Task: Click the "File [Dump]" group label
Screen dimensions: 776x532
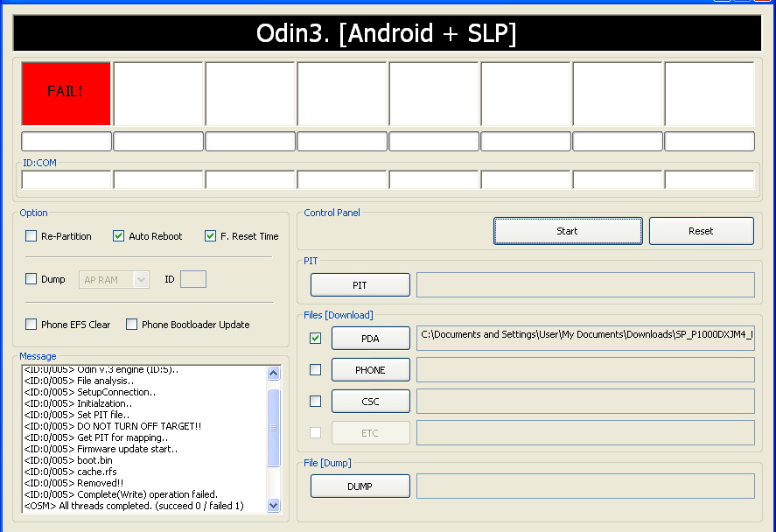Action: coord(327,463)
